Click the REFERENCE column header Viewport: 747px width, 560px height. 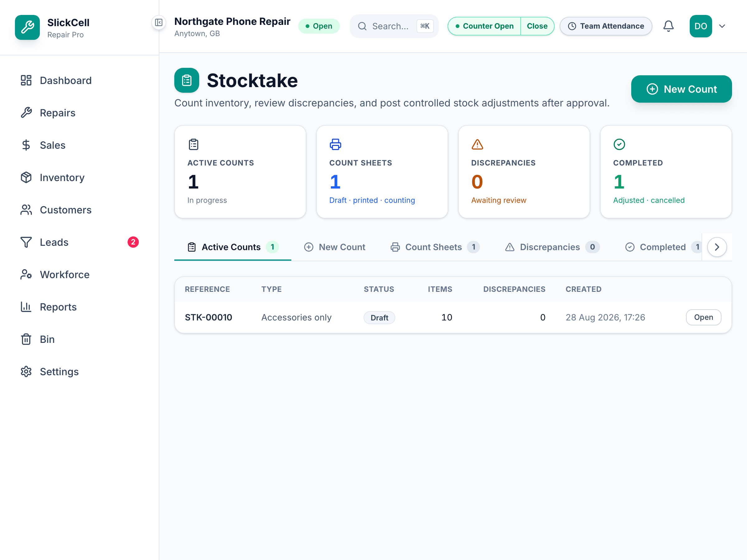click(207, 289)
